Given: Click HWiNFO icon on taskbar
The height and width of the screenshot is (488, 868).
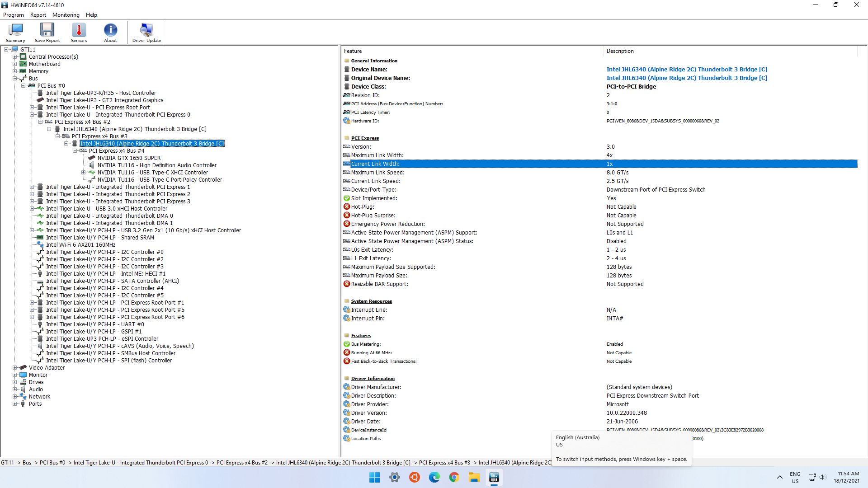Looking at the screenshot, I should coord(494,477).
